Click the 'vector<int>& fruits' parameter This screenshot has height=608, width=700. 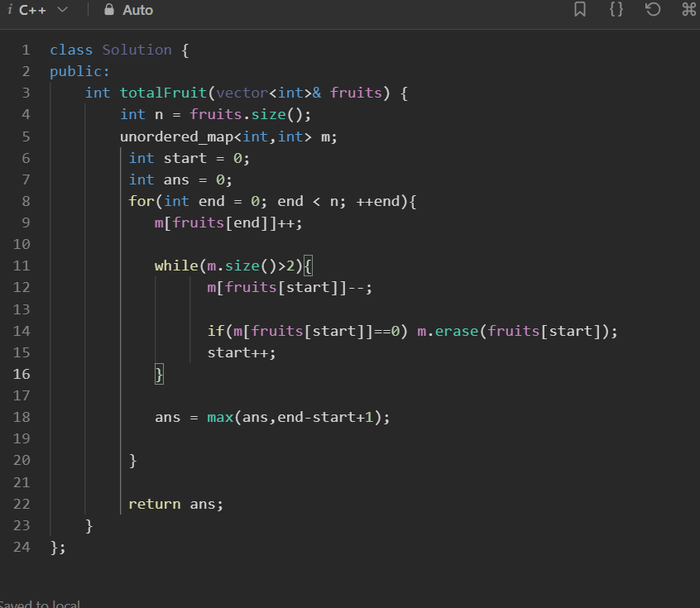click(299, 93)
